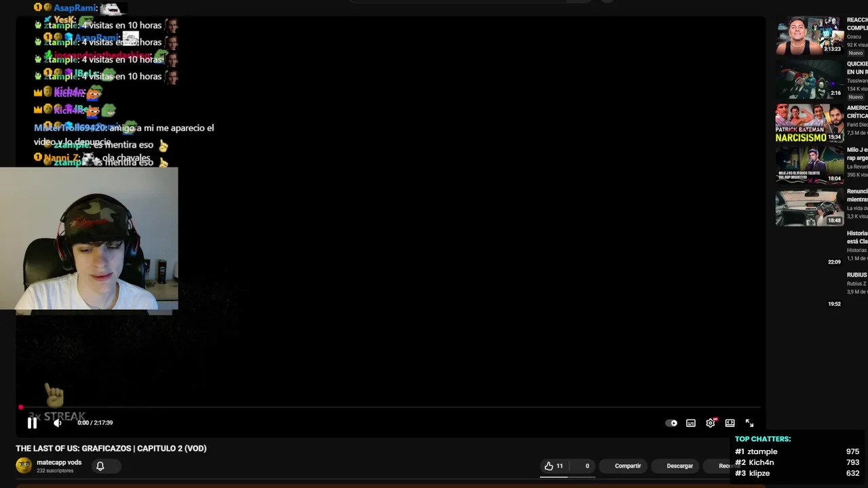Turn on subtitles in the player

tap(690, 423)
